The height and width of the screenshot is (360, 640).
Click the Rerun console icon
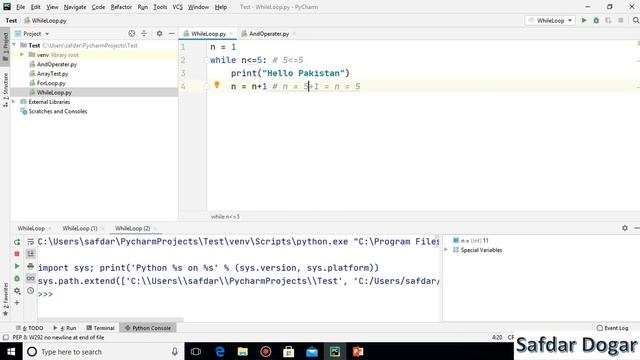[17, 242]
